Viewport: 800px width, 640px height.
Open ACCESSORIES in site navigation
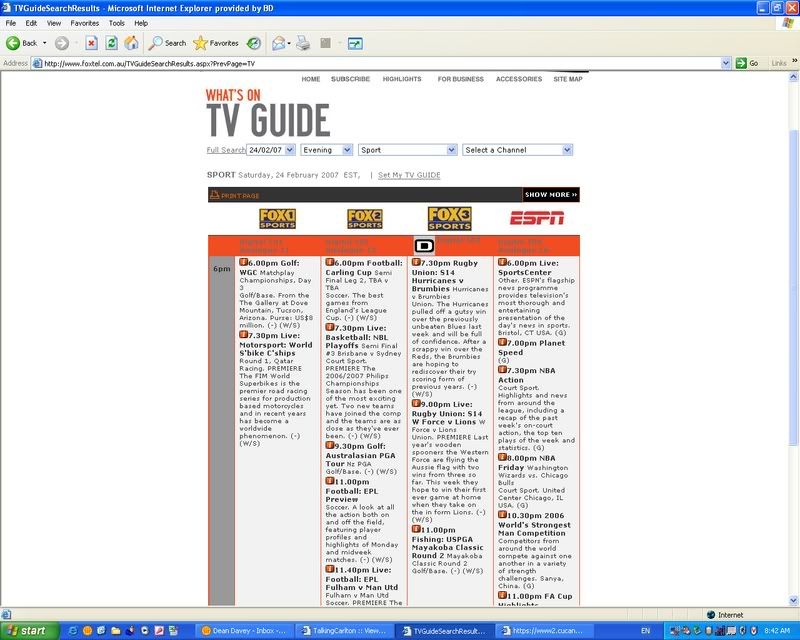point(519,79)
